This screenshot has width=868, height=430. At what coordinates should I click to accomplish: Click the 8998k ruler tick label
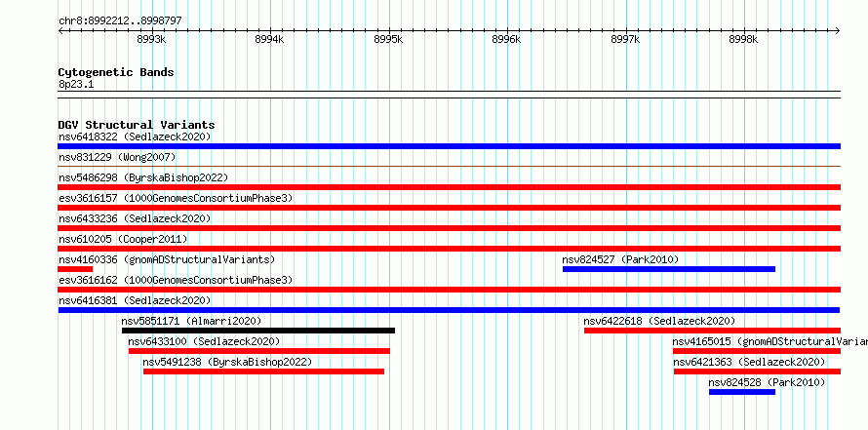point(743,39)
